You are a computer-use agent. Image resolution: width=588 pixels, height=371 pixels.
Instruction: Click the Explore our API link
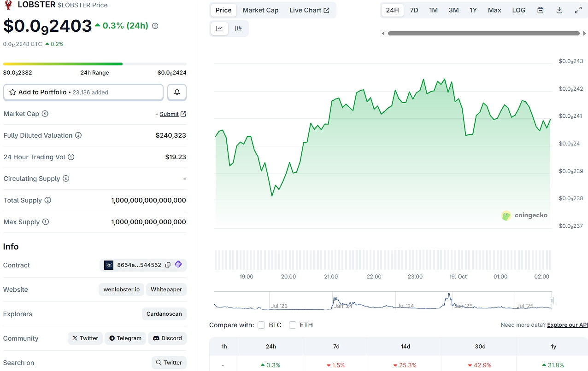point(567,325)
